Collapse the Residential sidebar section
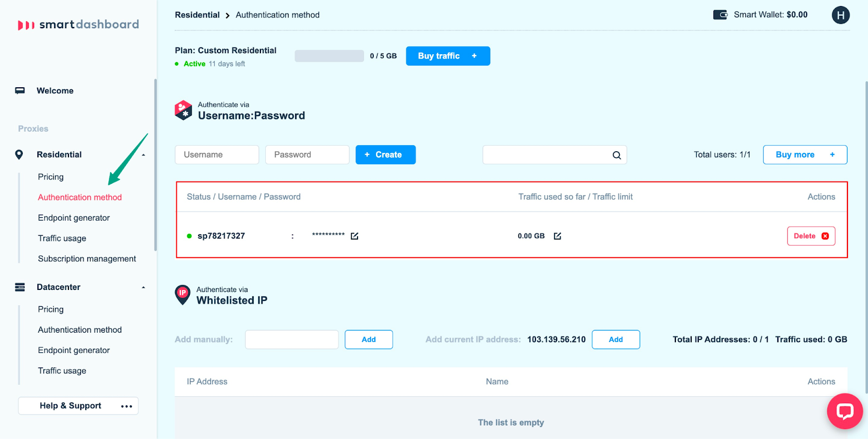 click(143, 155)
